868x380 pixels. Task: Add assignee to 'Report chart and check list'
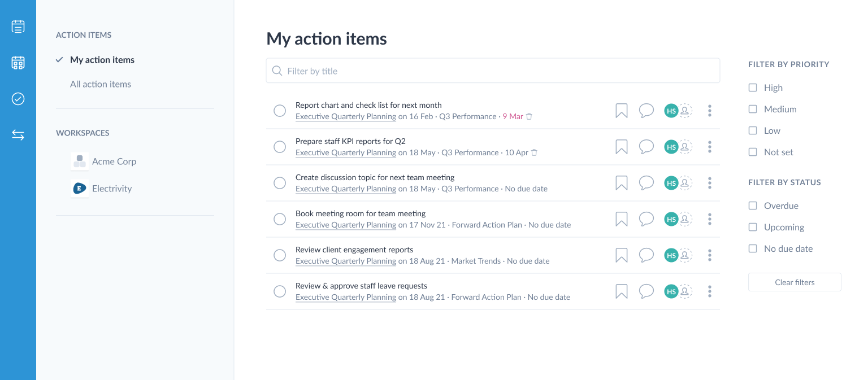[685, 111]
